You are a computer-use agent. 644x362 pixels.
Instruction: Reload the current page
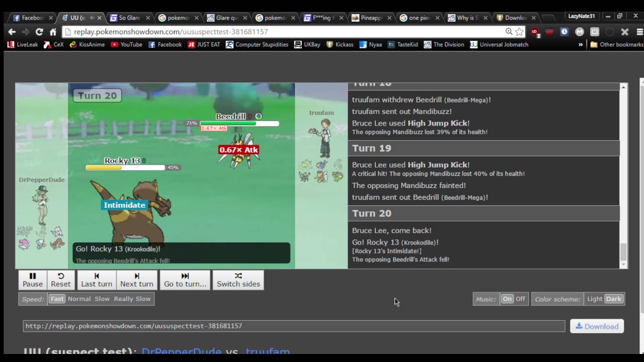point(39,32)
